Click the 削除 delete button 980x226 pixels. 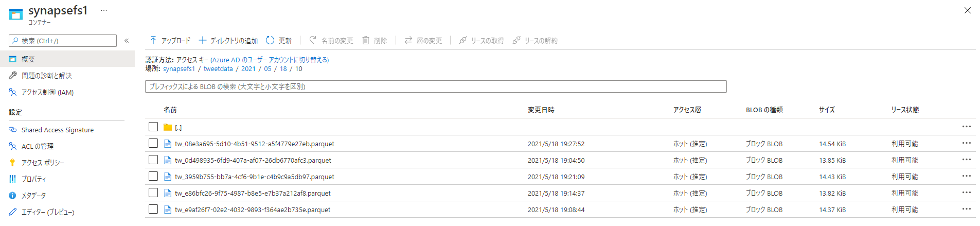(375, 41)
